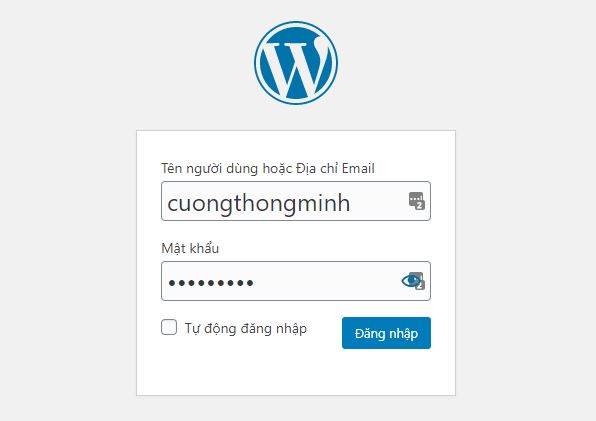Click the Tên người dùng hoặc Địa chỉ Email label
This screenshot has width=596, height=421.
[x=268, y=168]
